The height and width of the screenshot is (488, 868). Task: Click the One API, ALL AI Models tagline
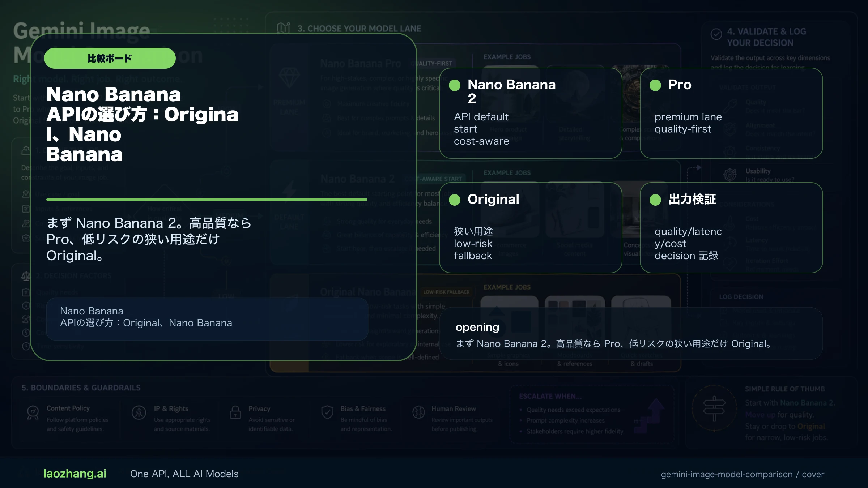(184, 474)
